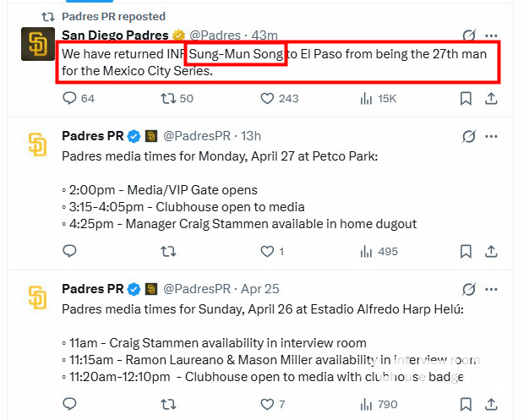Repost the Monday April 27 media tweet

pyautogui.click(x=168, y=251)
